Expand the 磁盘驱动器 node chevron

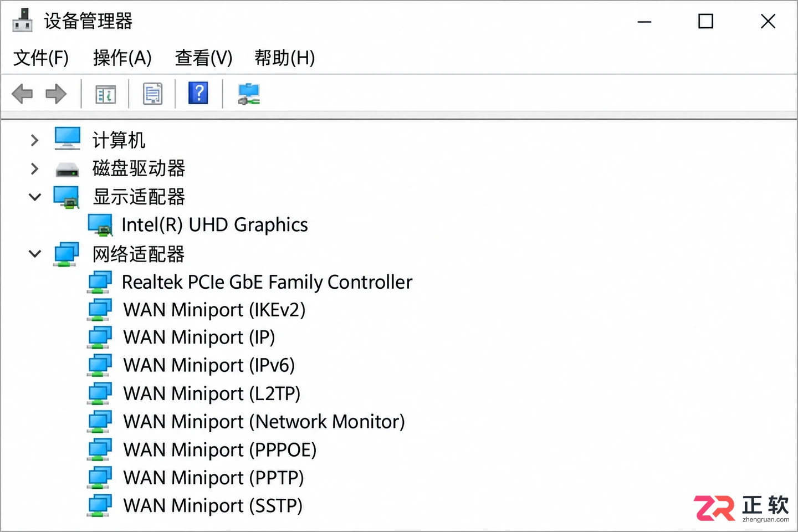tap(34, 168)
